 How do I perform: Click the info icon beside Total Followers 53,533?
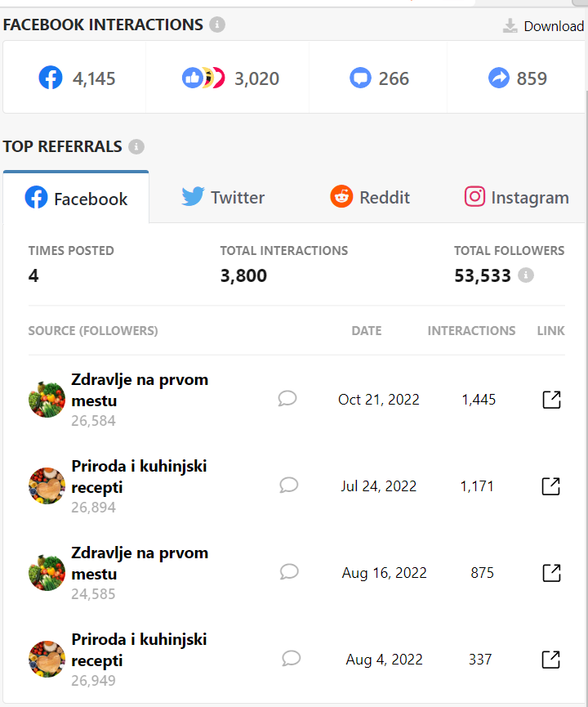coord(525,275)
